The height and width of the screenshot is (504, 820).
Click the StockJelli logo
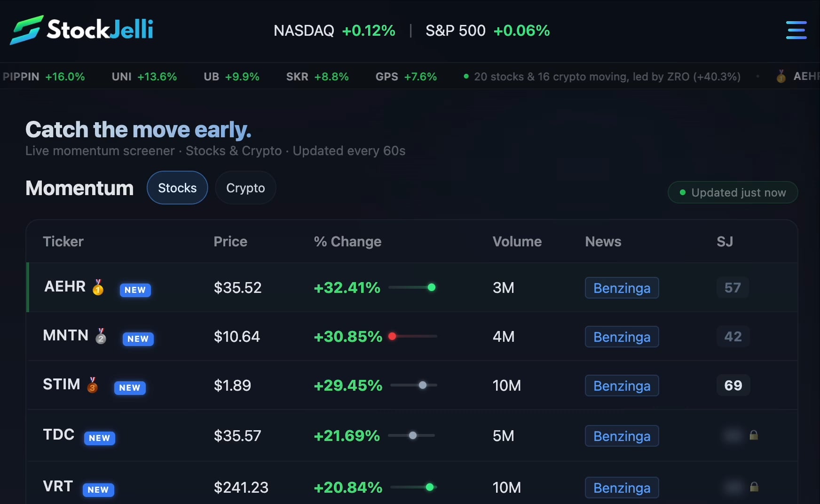82,30
